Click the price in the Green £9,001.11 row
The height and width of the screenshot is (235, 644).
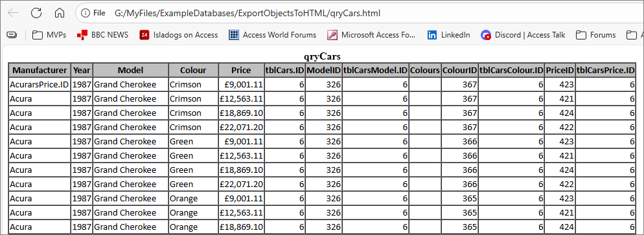(241, 142)
